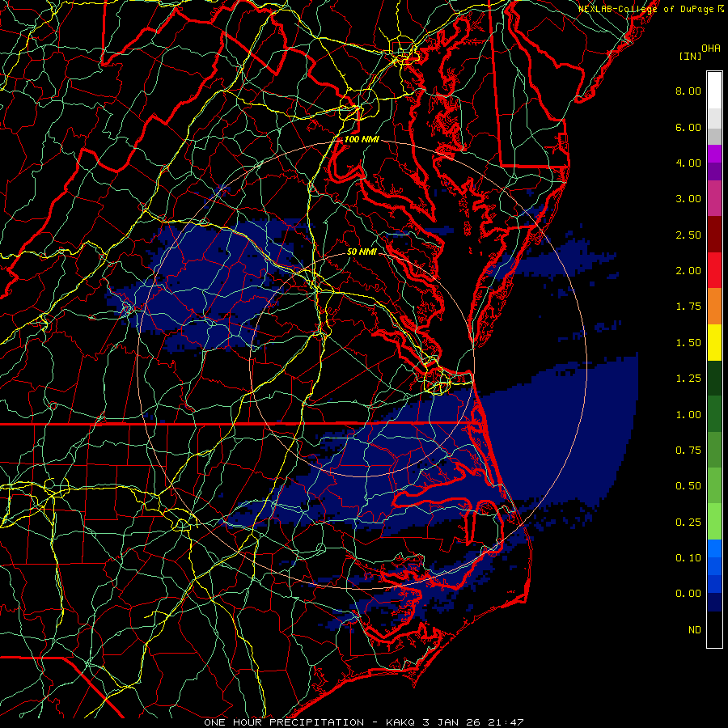Click the 0.00 scale label
728x728 pixels.
tap(688, 594)
